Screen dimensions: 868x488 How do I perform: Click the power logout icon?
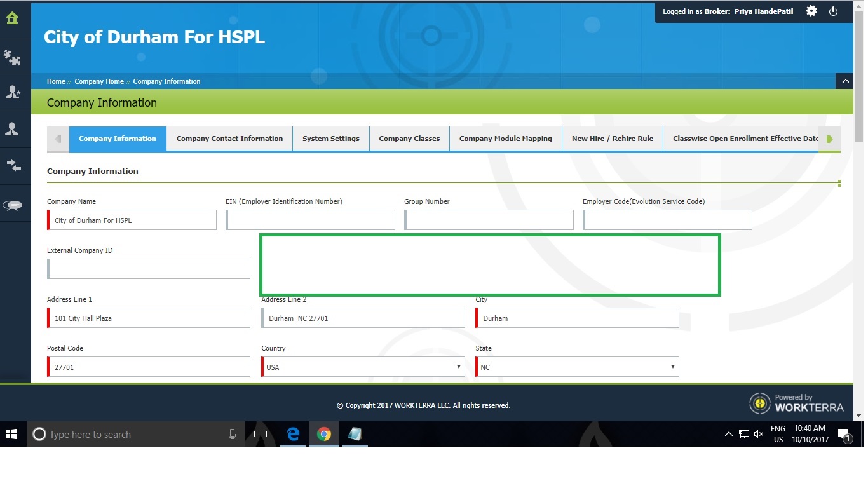[x=834, y=11]
